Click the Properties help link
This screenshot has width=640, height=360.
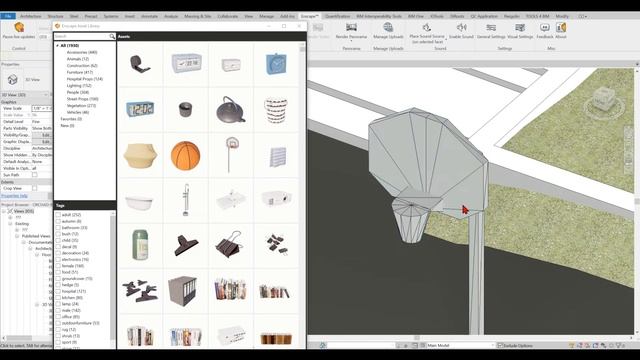click(x=14, y=196)
